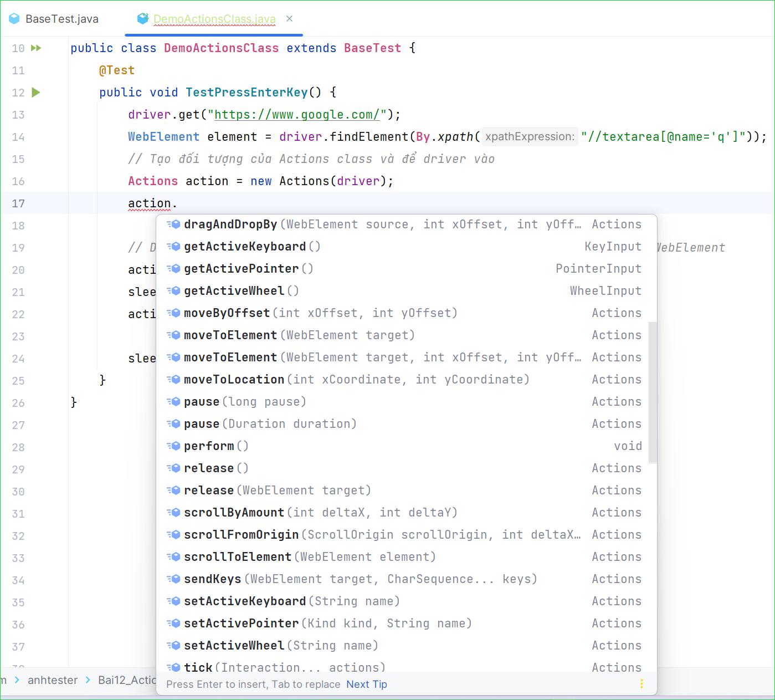Image resolution: width=775 pixels, height=700 pixels.
Task: Open completion popup options (three dots)
Action: click(x=641, y=684)
